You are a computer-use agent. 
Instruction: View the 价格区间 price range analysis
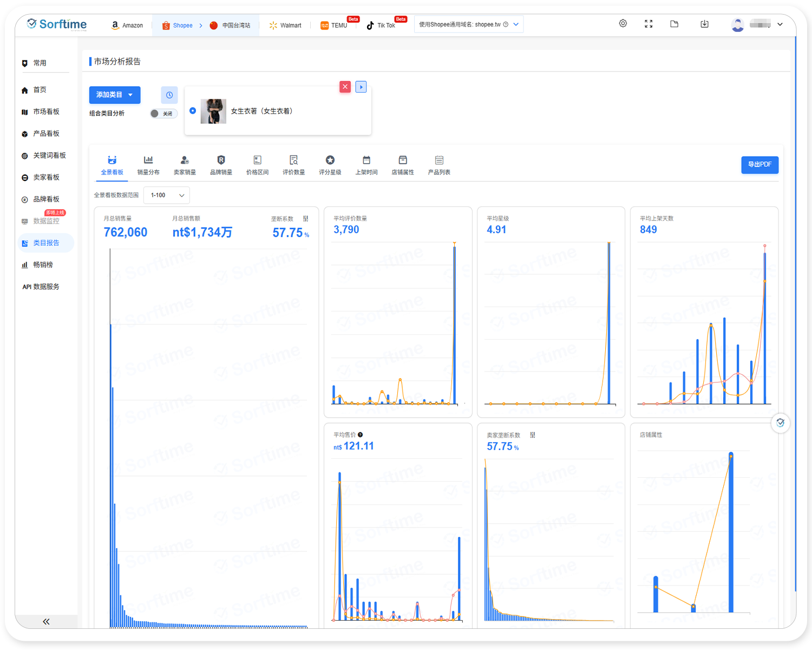257,164
